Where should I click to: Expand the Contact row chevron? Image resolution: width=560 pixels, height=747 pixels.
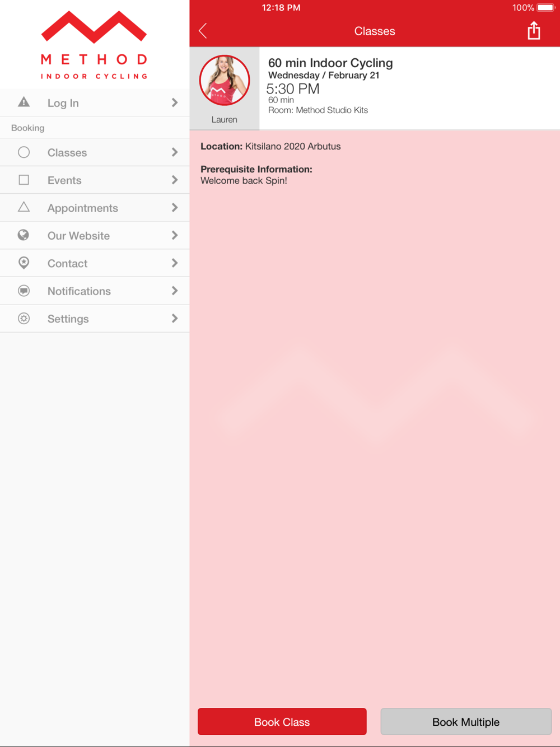point(175,263)
